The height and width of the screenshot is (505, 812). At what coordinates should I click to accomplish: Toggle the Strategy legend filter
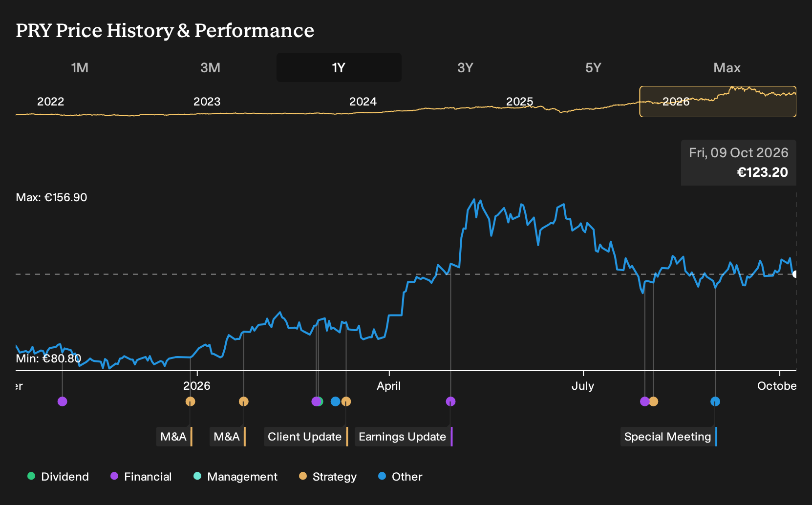tap(328, 476)
